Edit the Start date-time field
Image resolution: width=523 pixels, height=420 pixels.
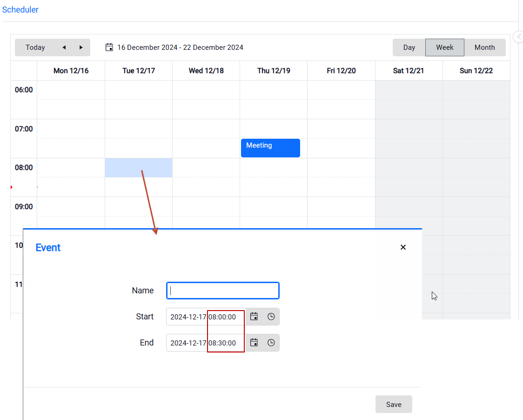[x=206, y=317]
